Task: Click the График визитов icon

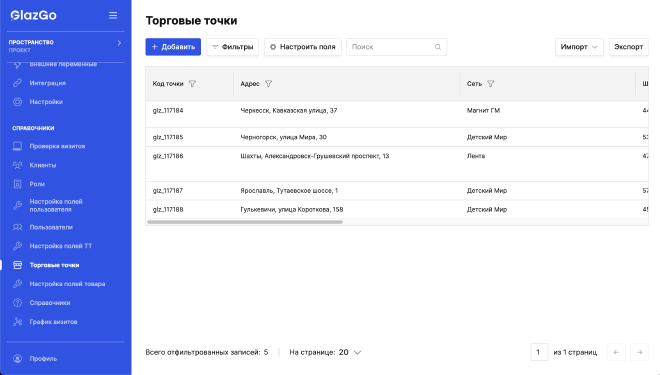Action: point(17,322)
